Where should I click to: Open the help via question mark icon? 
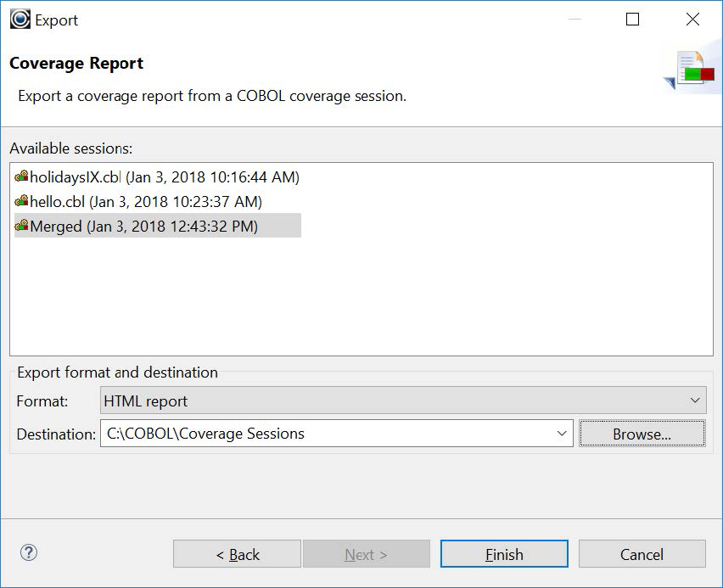click(x=31, y=554)
